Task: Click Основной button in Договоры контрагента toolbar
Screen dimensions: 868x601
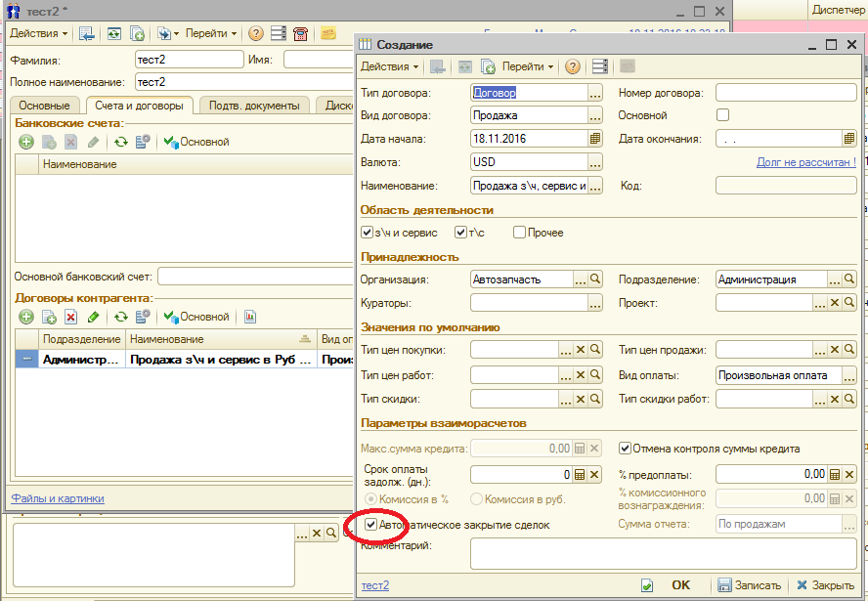Action: pyautogui.click(x=196, y=317)
